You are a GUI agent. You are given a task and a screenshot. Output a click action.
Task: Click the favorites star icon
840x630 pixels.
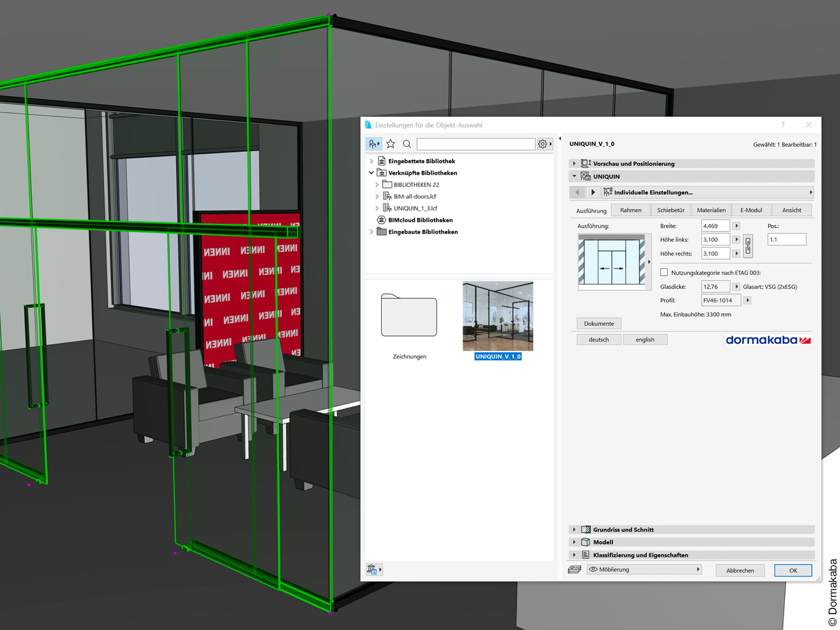click(391, 144)
